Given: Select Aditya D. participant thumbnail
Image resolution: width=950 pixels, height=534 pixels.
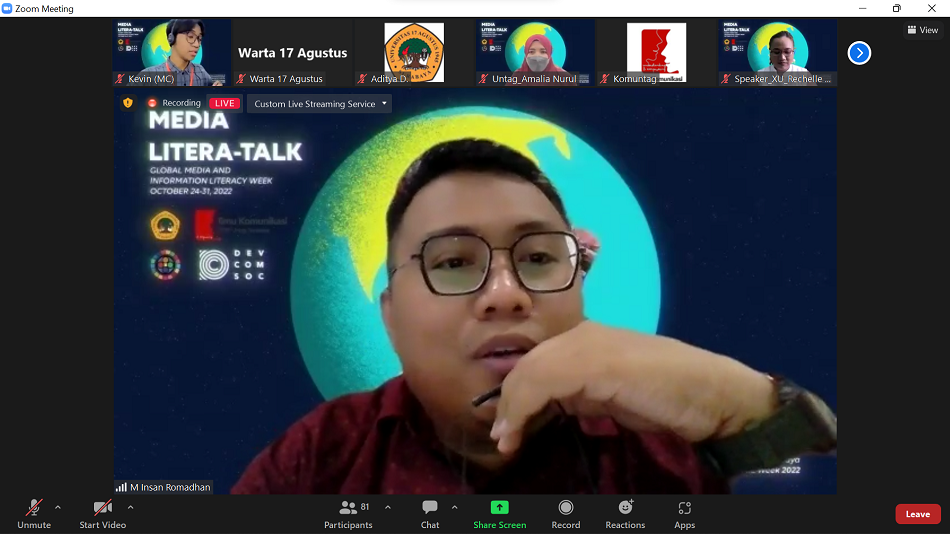Looking at the screenshot, I should click(414, 53).
